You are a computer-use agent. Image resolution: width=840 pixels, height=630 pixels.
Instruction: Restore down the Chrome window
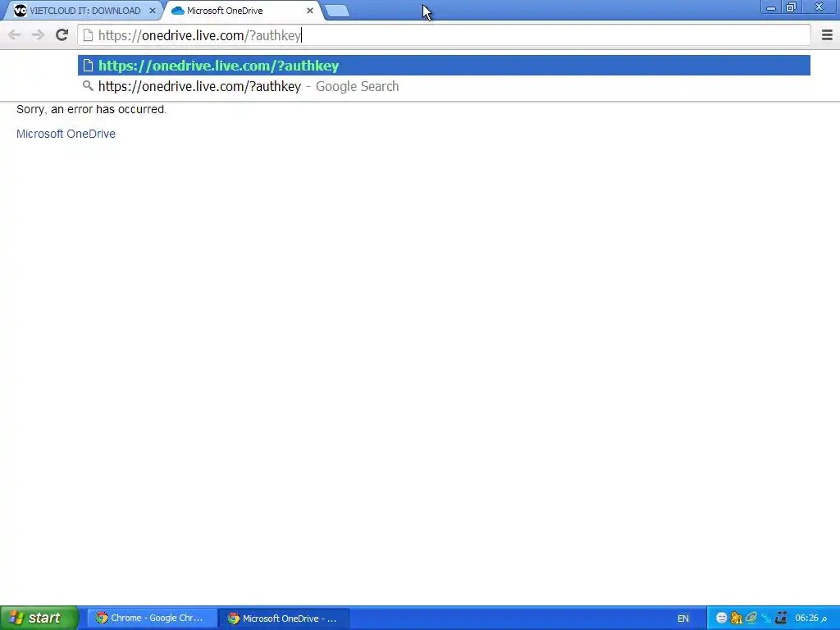[792, 7]
